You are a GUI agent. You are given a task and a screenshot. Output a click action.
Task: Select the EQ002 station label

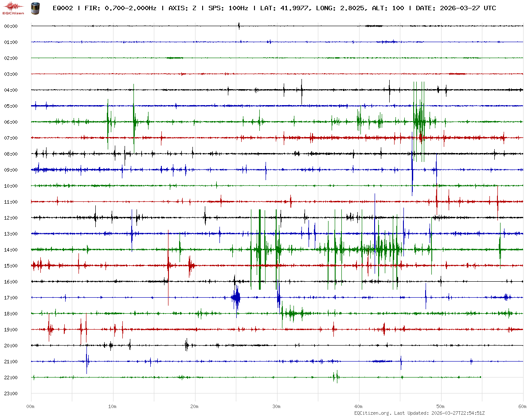62,8
